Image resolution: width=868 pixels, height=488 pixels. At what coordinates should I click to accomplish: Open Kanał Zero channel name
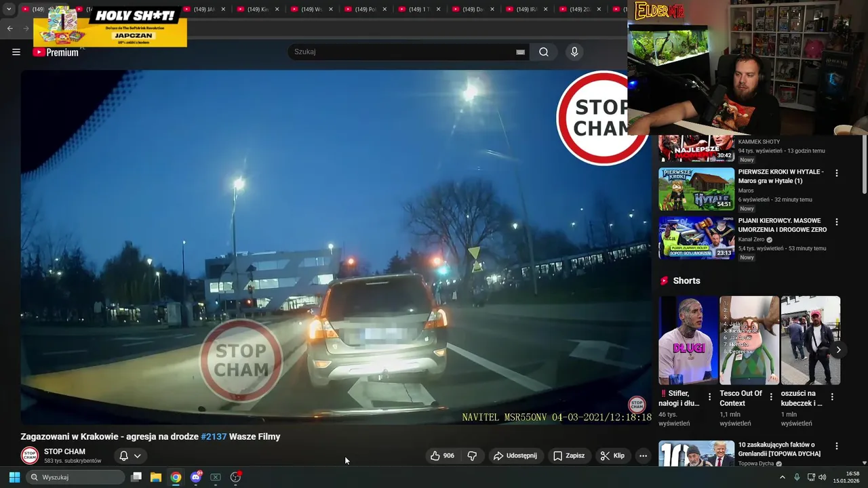click(x=752, y=239)
